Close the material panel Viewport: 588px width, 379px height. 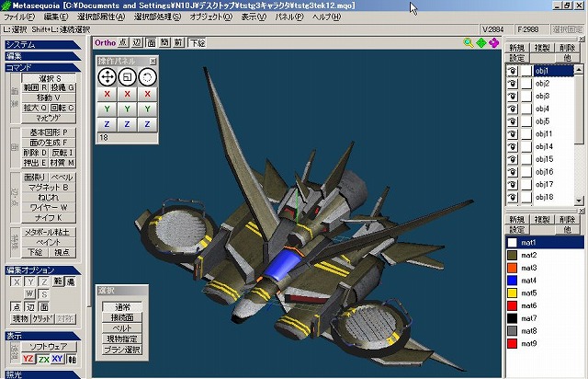(582, 211)
